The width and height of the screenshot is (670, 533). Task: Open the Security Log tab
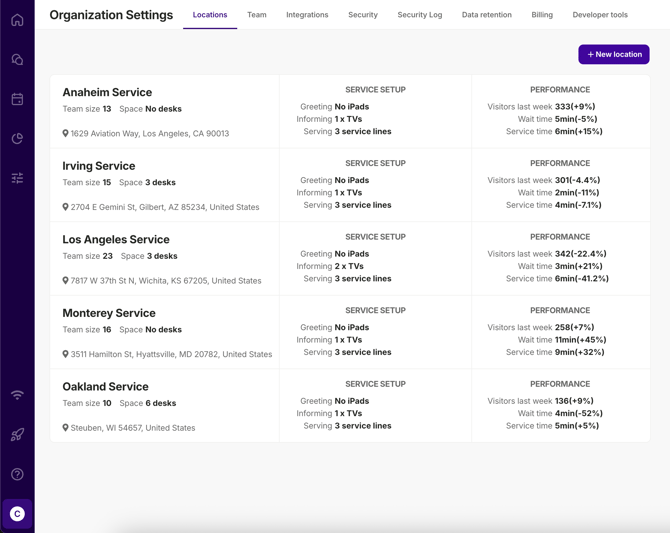tap(420, 15)
